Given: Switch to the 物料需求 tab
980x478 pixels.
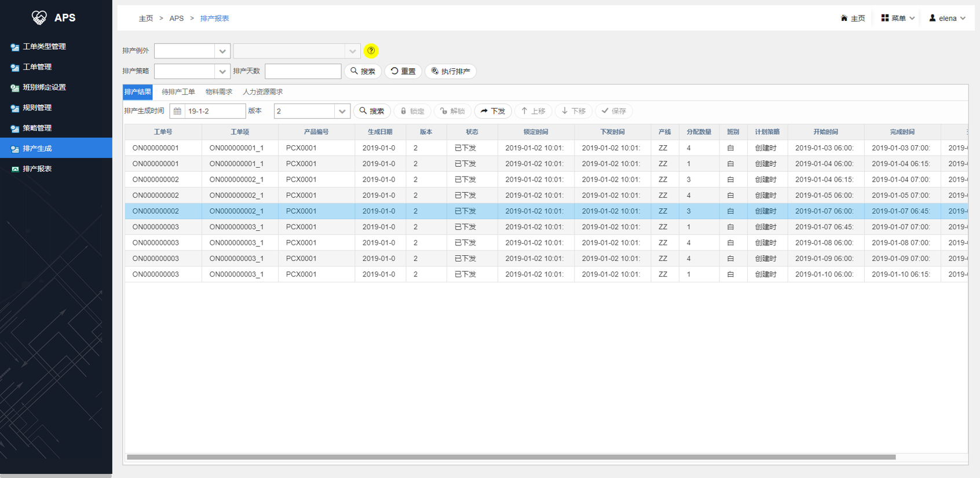Looking at the screenshot, I should pyautogui.click(x=219, y=92).
